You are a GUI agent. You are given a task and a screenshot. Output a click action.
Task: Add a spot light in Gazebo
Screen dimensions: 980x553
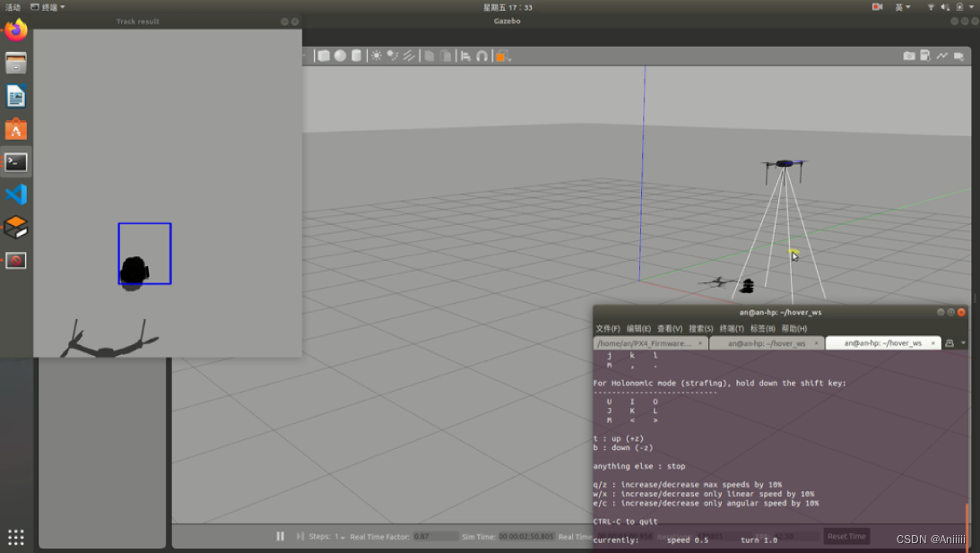pos(393,56)
